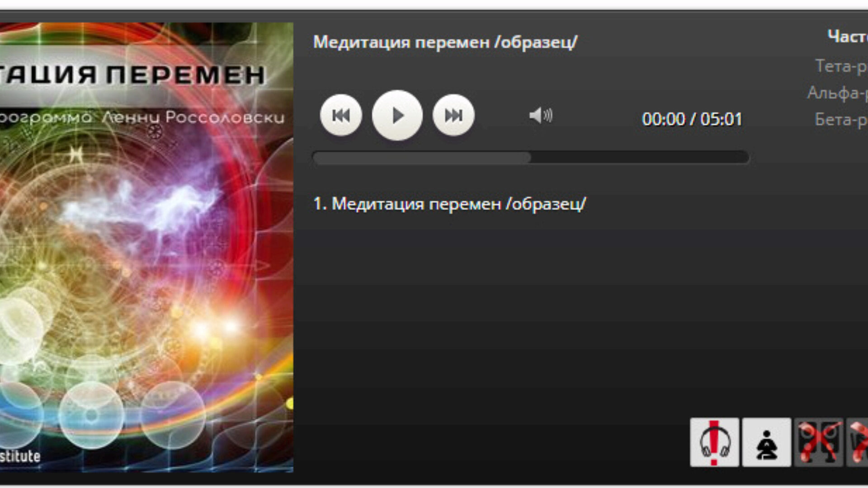Image resolution: width=868 pixels, height=488 pixels.
Task: Click the crossed-out speakers icon
Action: [818, 442]
